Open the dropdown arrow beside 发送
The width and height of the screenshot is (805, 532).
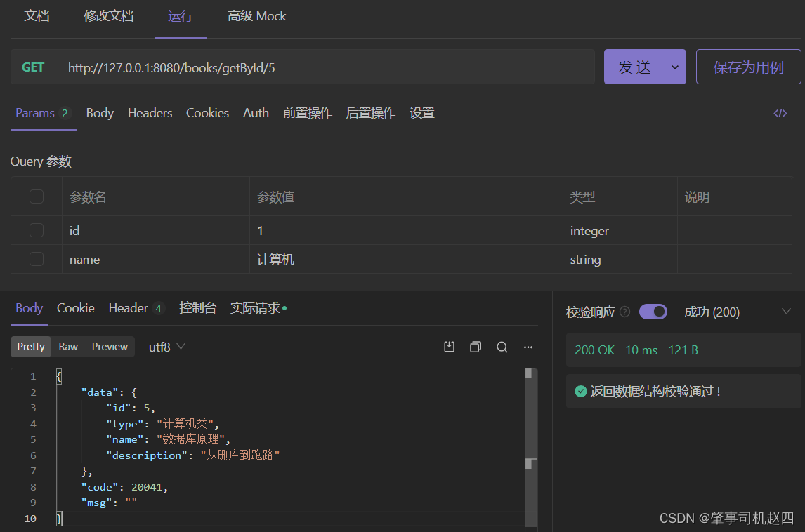675,67
